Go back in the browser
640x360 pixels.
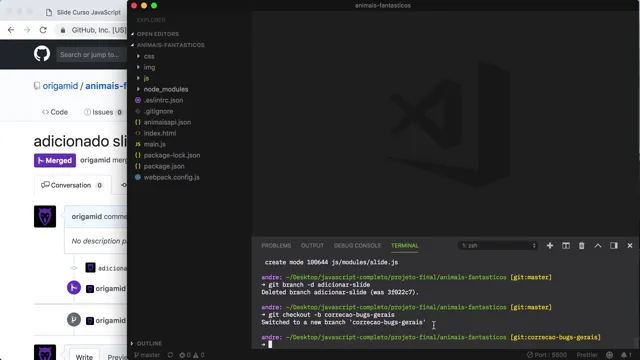[x=11, y=30]
